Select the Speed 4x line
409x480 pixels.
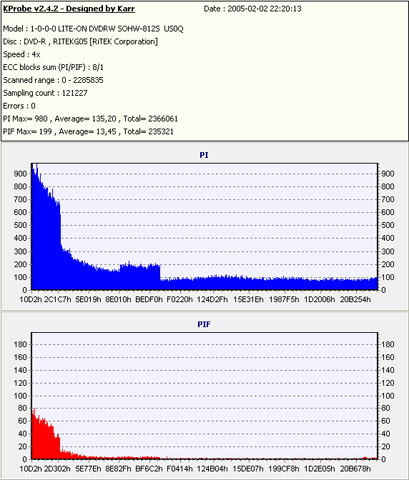coord(22,54)
